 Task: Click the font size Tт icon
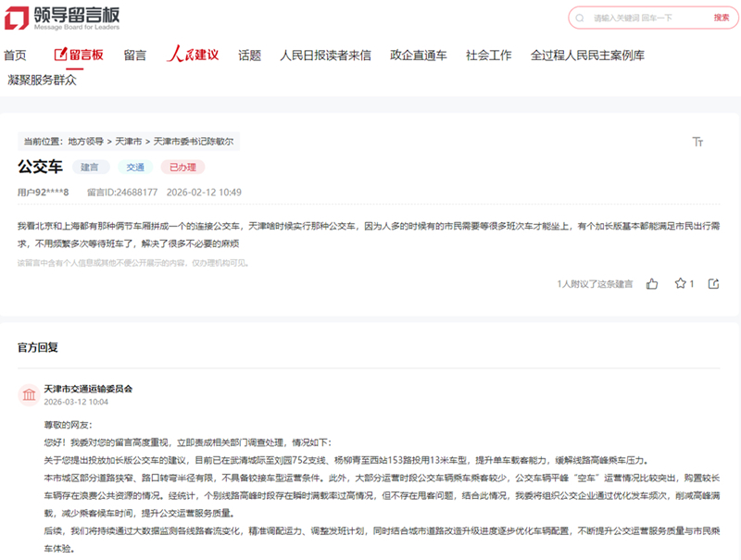pyautogui.click(x=697, y=142)
